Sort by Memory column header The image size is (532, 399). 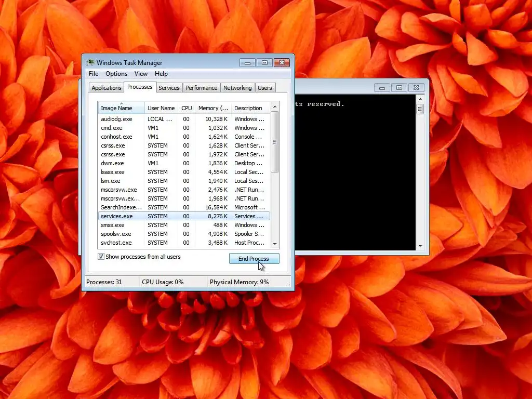coord(213,108)
